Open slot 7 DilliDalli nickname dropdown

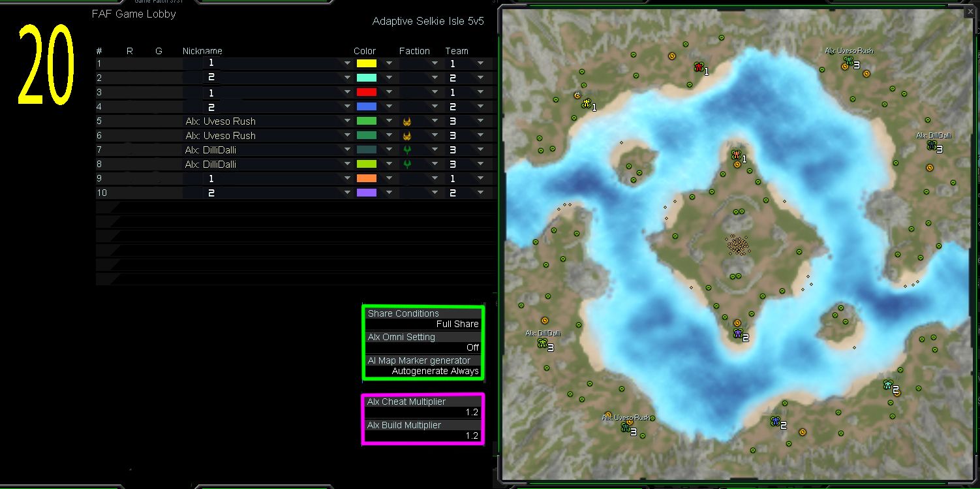[348, 150]
